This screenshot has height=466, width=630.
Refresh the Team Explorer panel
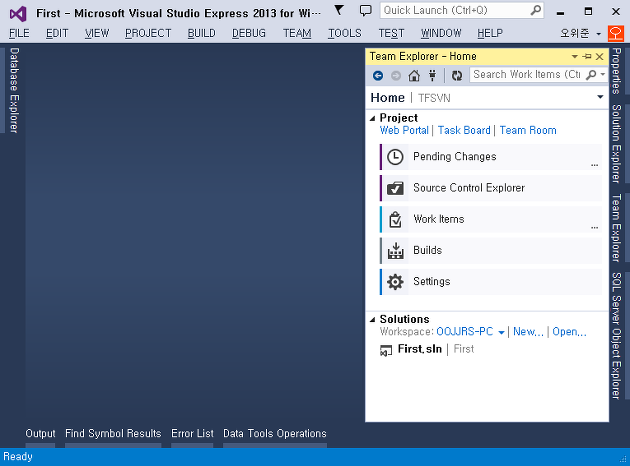[x=457, y=76]
